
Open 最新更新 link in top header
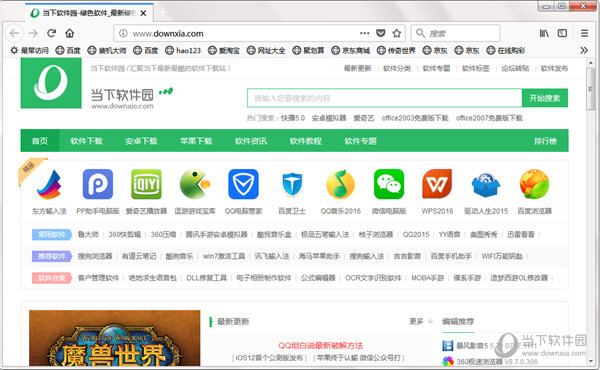pyautogui.click(x=357, y=68)
